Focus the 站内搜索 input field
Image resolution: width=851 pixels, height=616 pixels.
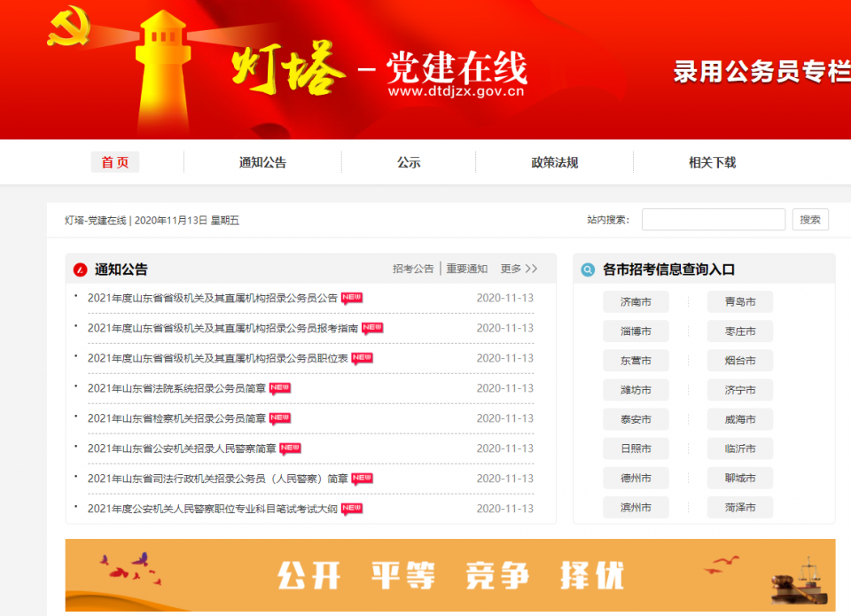(714, 219)
